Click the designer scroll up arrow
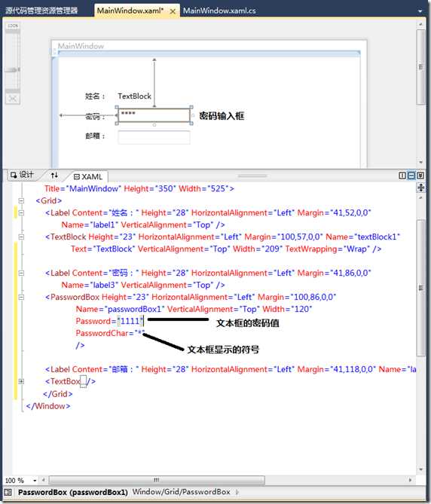The image size is (431, 504). tap(420, 24)
